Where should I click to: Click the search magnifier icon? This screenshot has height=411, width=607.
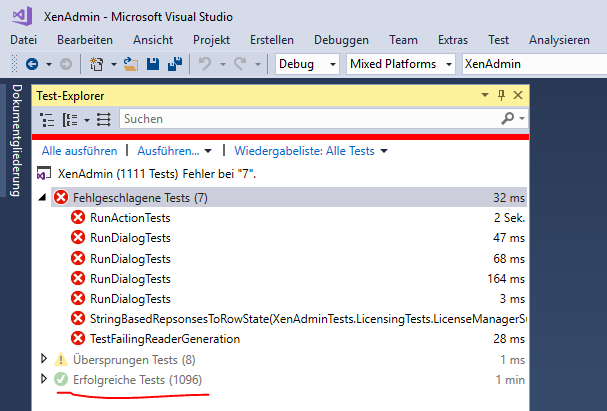point(508,118)
